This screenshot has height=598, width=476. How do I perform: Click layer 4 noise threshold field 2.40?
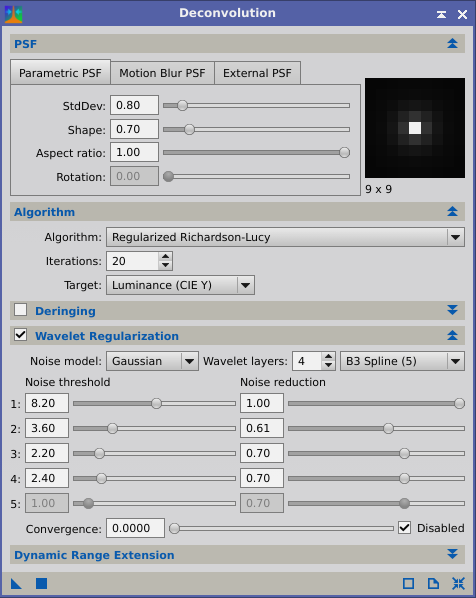pos(47,478)
